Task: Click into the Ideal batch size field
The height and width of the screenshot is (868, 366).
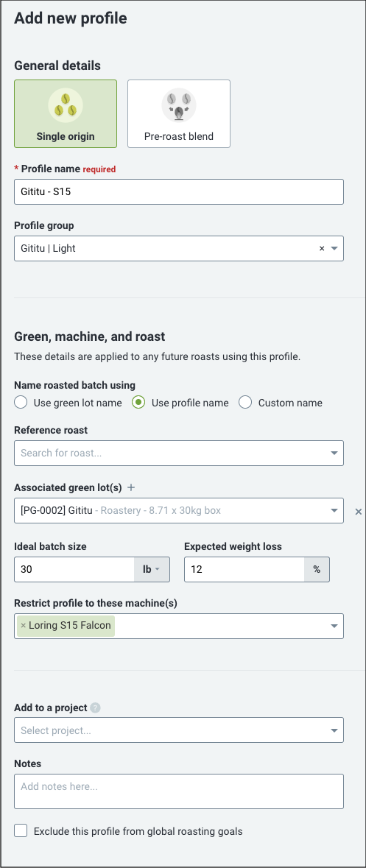Action: click(x=74, y=569)
